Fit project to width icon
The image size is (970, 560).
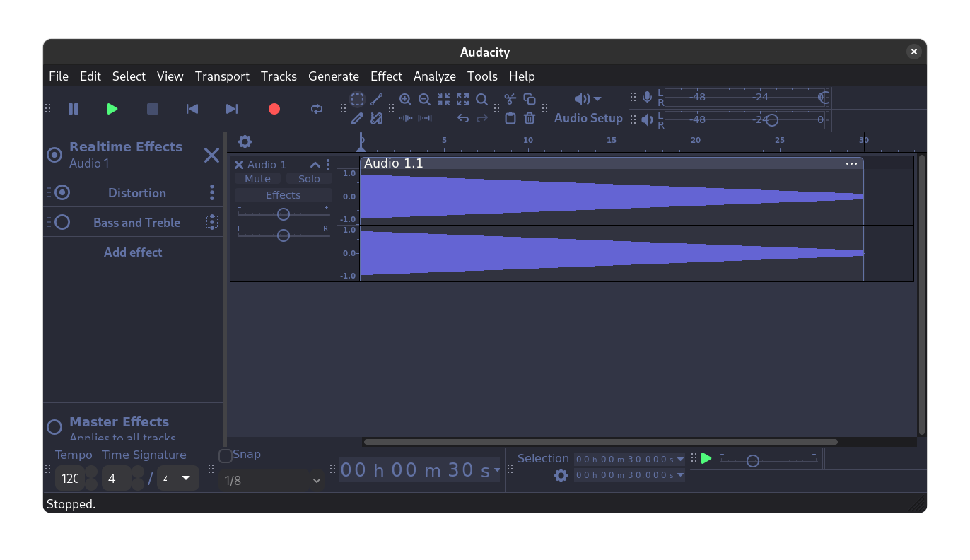pos(462,100)
